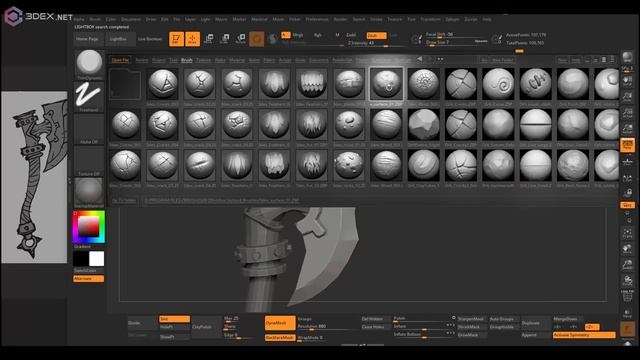Open the Preferences menu
The height and width of the screenshot is (360, 640).
pyautogui.click(x=317, y=19)
